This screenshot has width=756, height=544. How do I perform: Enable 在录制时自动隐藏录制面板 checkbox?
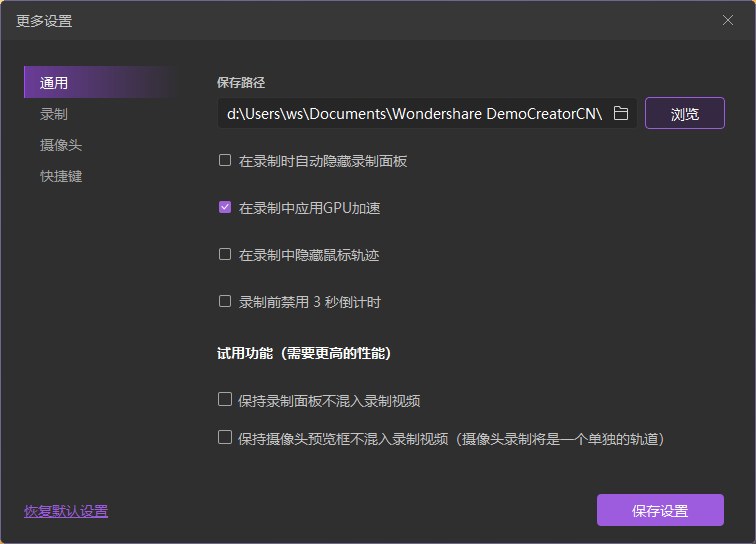coord(225,160)
